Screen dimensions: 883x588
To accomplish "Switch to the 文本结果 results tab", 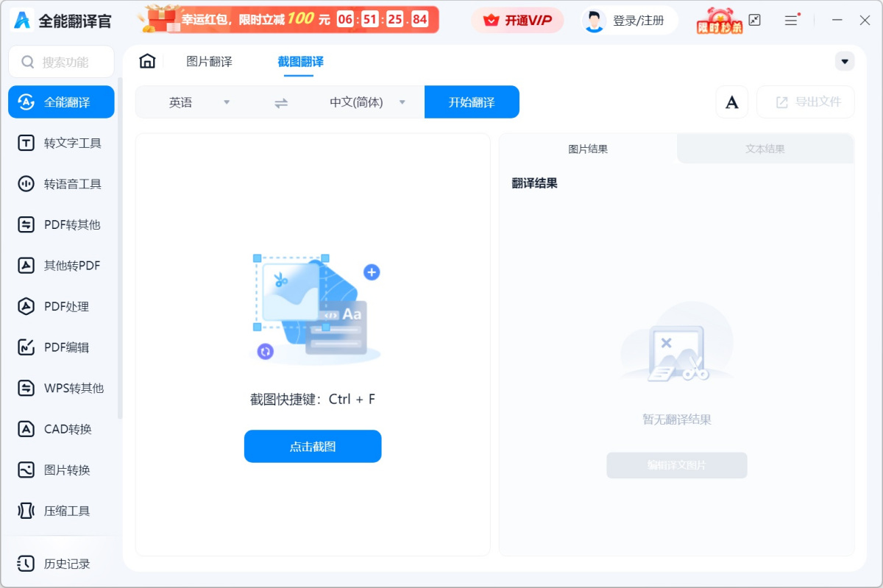I will coord(765,149).
